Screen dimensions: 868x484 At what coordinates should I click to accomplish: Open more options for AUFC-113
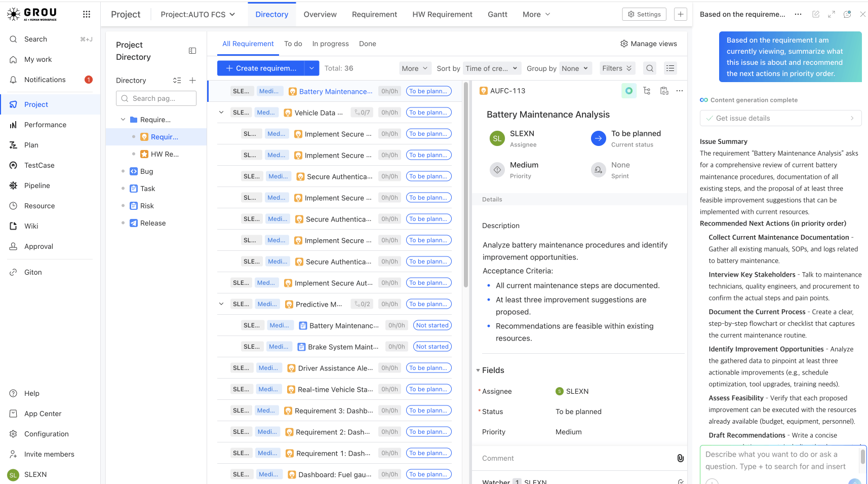point(680,91)
